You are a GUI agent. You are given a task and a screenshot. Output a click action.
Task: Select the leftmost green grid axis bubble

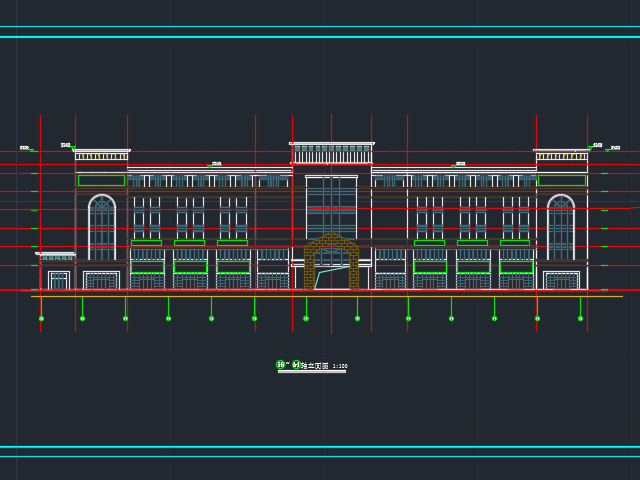(41, 319)
